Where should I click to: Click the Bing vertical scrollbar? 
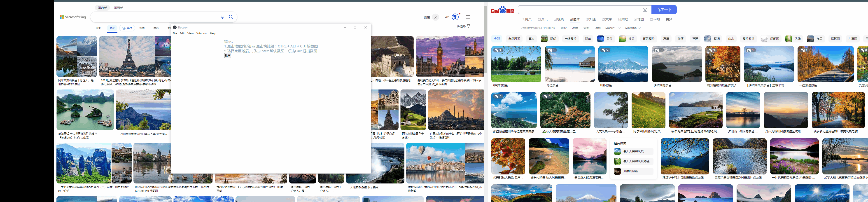[x=485, y=39]
